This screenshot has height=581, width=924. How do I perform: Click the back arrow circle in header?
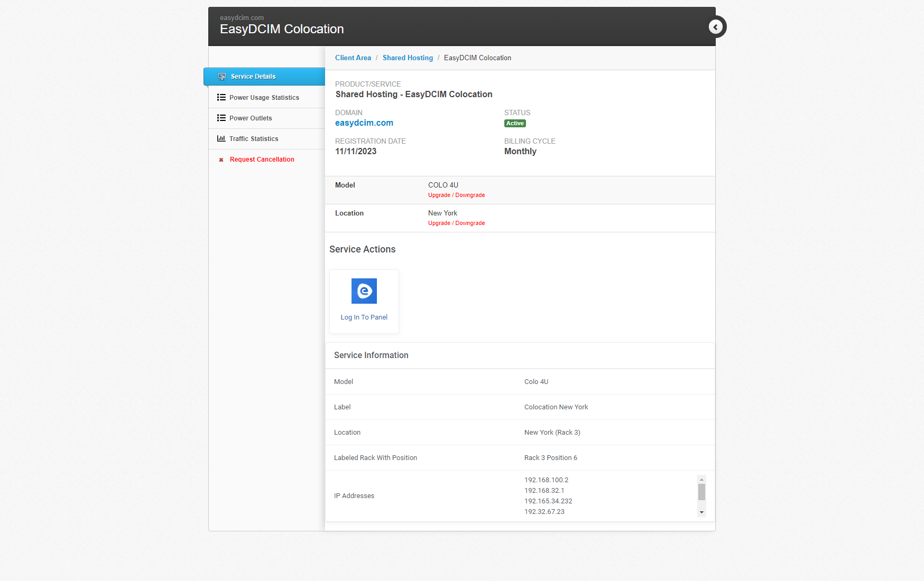tap(716, 27)
